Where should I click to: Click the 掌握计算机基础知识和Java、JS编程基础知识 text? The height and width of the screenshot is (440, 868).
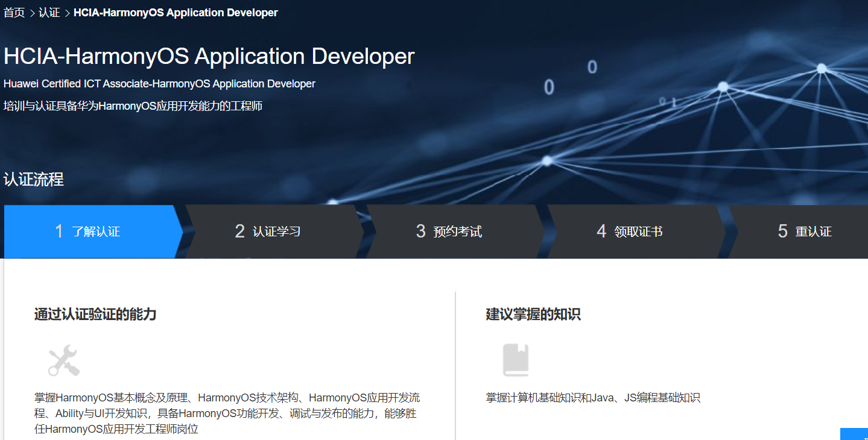pos(593,398)
